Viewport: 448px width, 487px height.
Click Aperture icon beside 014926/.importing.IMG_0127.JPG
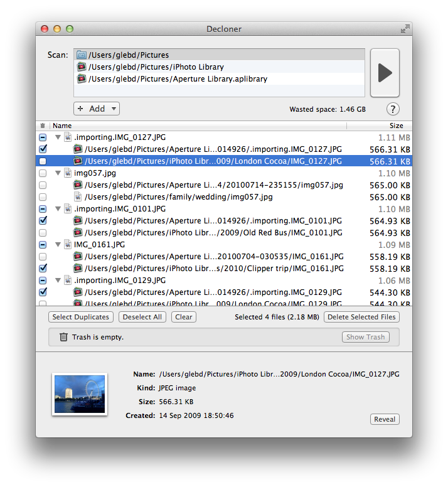[x=78, y=149]
